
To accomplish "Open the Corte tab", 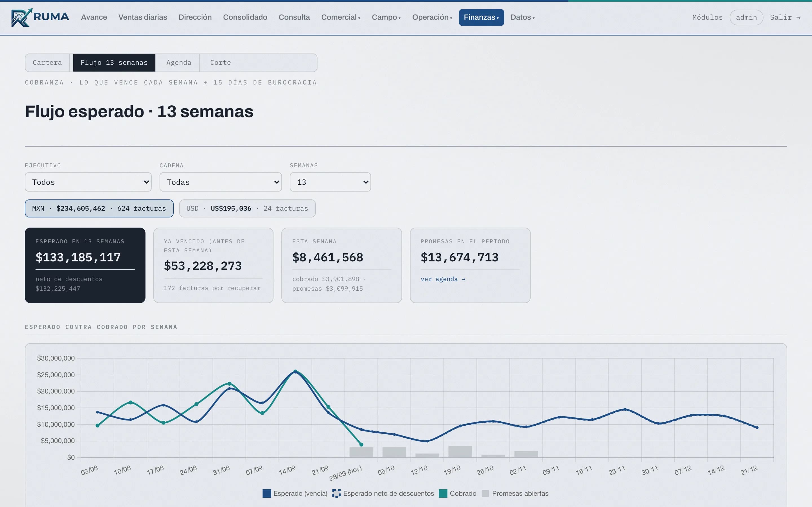I will coord(220,63).
